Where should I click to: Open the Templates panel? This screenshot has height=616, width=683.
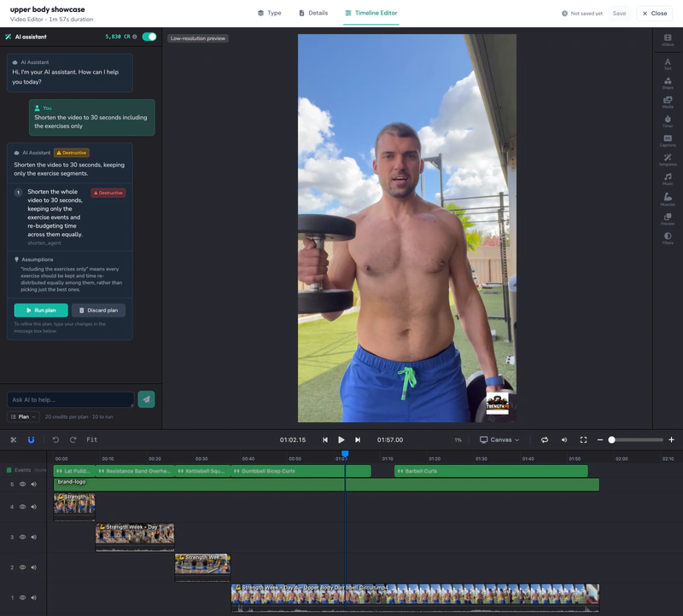pos(668,160)
